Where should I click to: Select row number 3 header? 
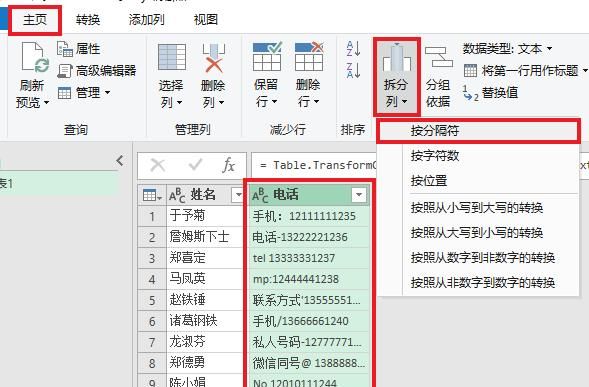point(152,258)
